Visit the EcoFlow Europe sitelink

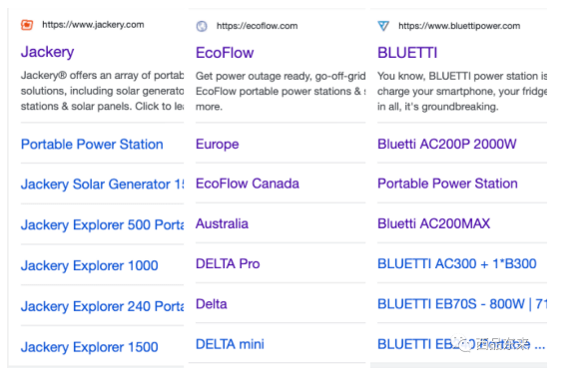pos(217,145)
